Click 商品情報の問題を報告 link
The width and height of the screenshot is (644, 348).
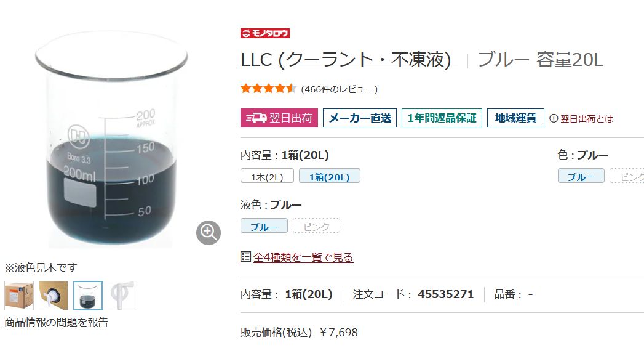56,322
